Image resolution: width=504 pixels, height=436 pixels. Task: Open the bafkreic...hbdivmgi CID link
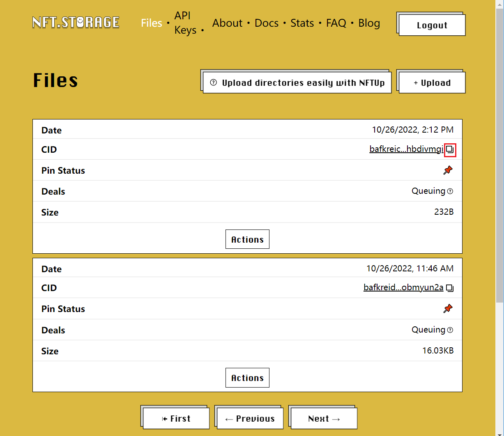[406, 149]
